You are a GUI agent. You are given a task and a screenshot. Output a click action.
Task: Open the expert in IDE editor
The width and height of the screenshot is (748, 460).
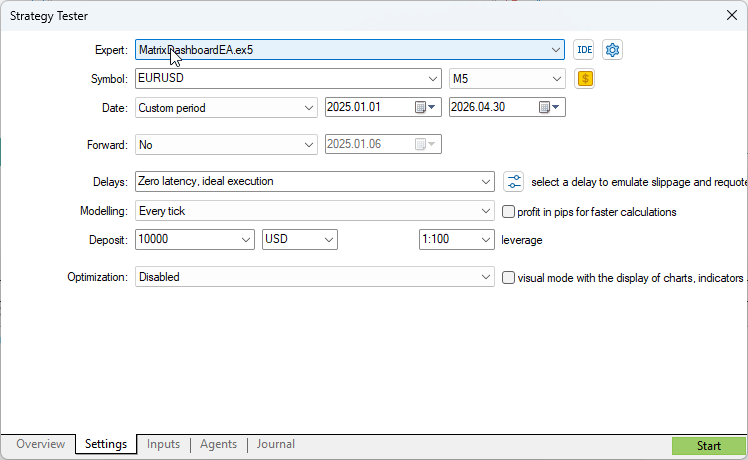583,50
